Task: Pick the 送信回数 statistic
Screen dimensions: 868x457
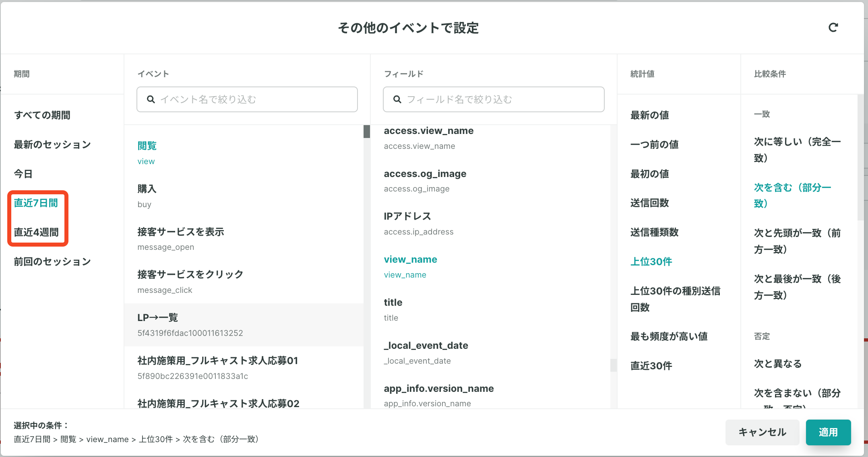Action: 650,203
